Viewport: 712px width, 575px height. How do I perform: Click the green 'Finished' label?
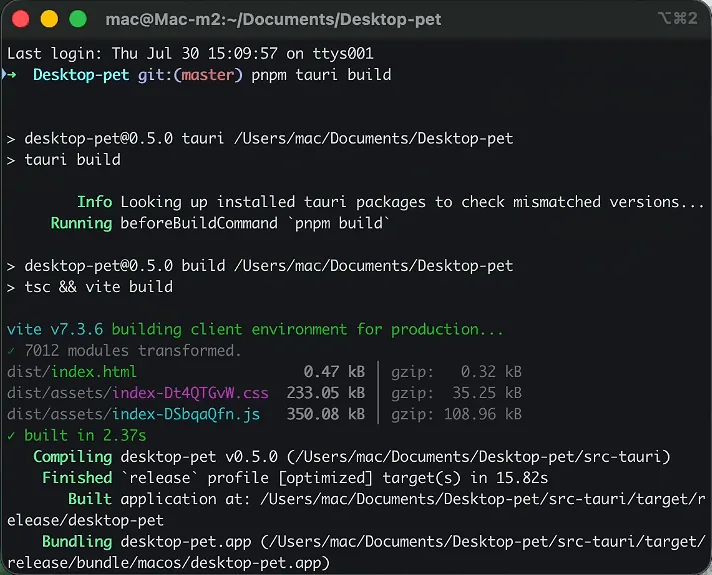(x=77, y=478)
